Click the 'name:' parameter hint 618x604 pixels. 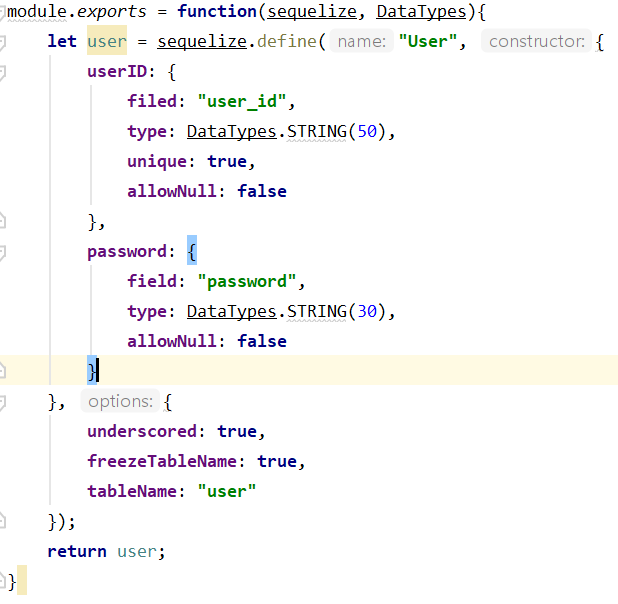pos(361,41)
